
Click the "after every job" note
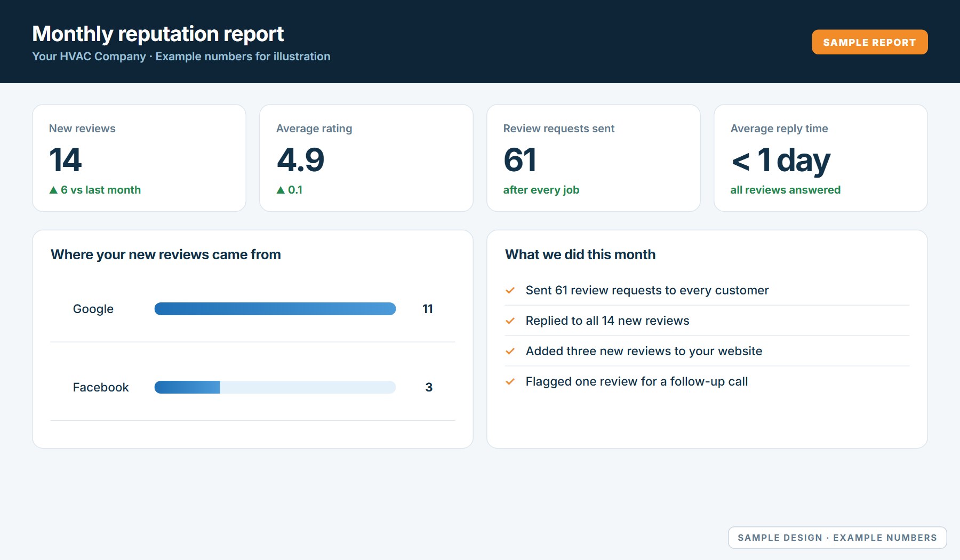click(x=541, y=190)
